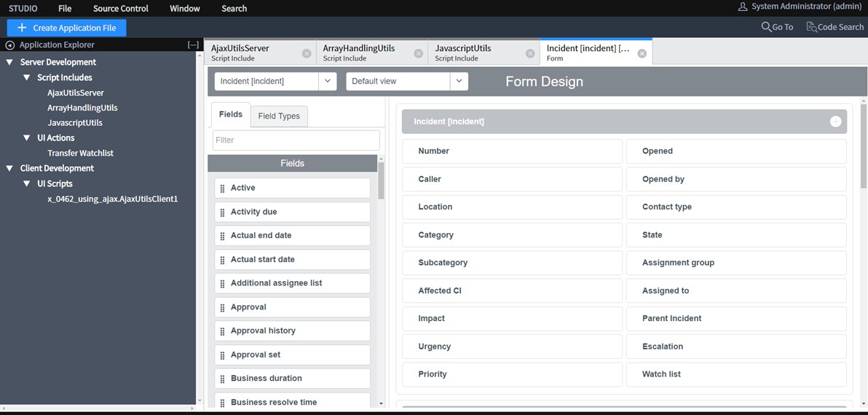Click the collapse-all icon in Application Explorer
Screen dimensions: 868x415
193,45
